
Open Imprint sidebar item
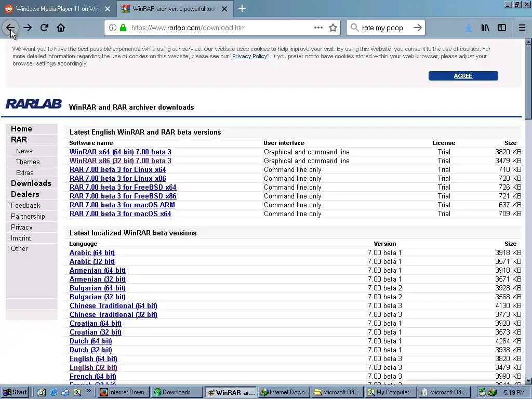(21, 238)
